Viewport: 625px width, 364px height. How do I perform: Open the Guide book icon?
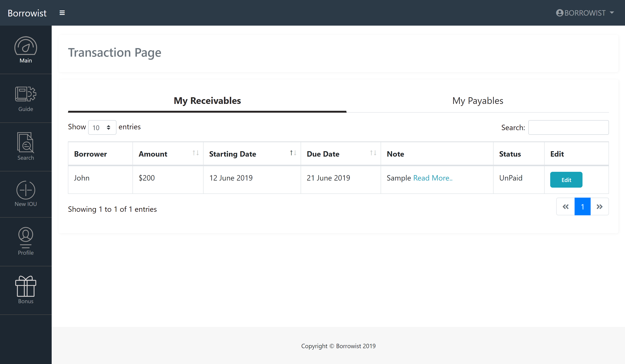[26, 94]
